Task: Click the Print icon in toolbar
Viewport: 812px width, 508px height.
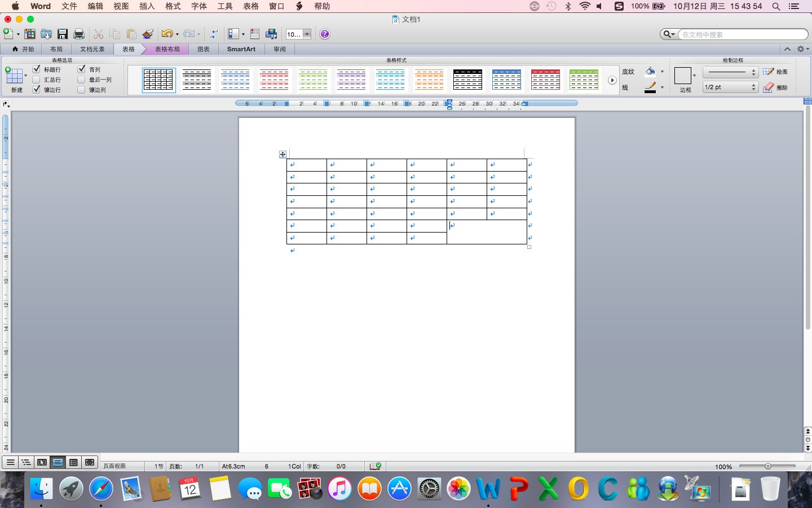Action: [x=79, y=34]
